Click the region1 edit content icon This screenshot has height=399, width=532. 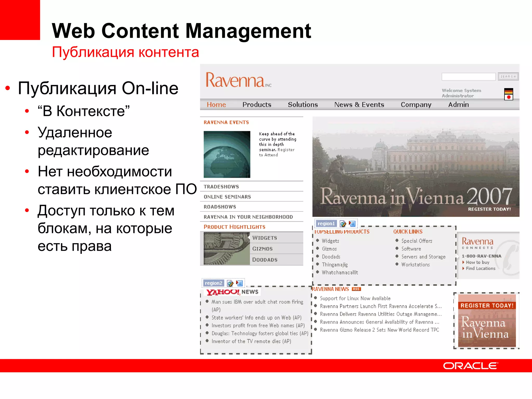(x=343, y=224)
